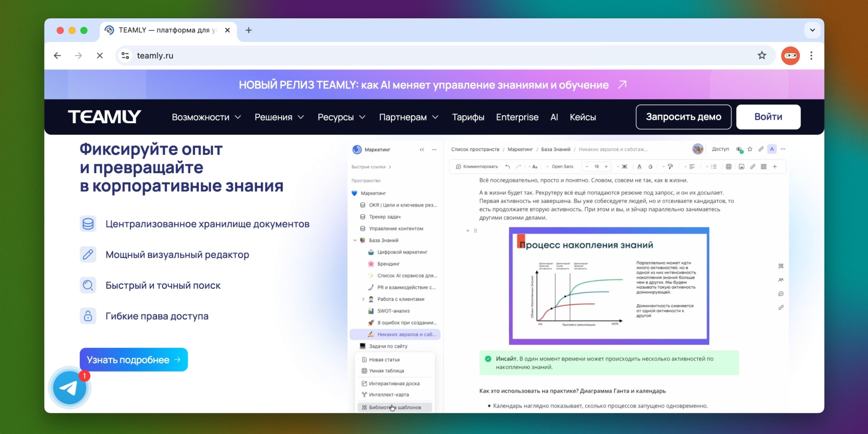Screen dimensions: 868x434
Task: Increase font size with plus
Action: [606, 166]
